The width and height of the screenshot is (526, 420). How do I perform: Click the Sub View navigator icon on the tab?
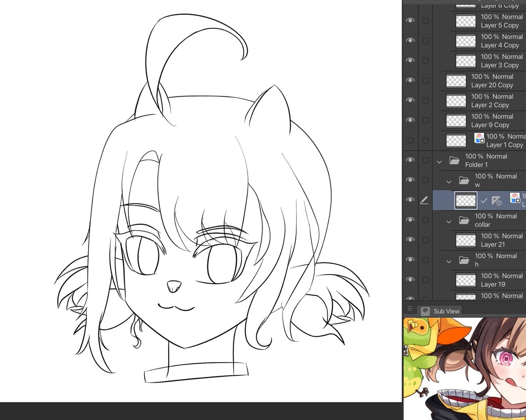tap(425, 311)
